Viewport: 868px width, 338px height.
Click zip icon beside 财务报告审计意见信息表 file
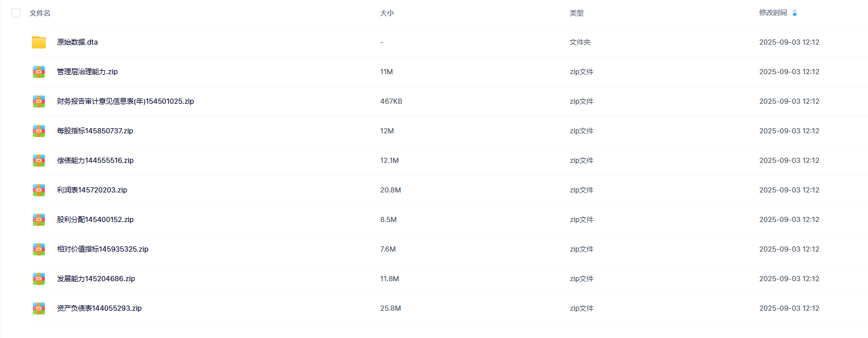[x=39, y=101]
